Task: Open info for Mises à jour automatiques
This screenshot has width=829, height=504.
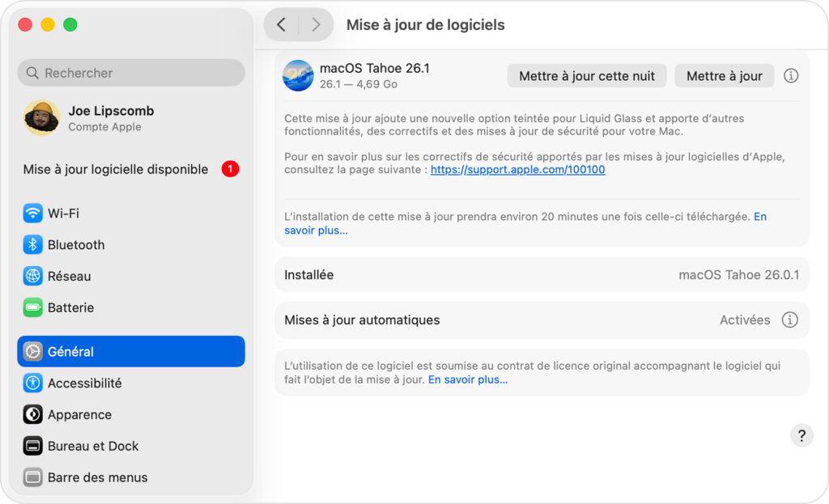Action: pyautogui.click(x=789, y=320)
